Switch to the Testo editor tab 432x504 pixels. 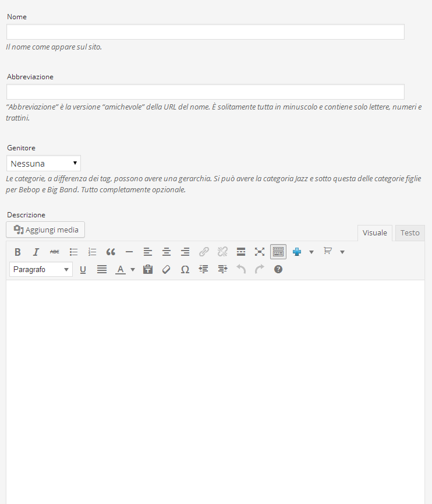point(410,233)
